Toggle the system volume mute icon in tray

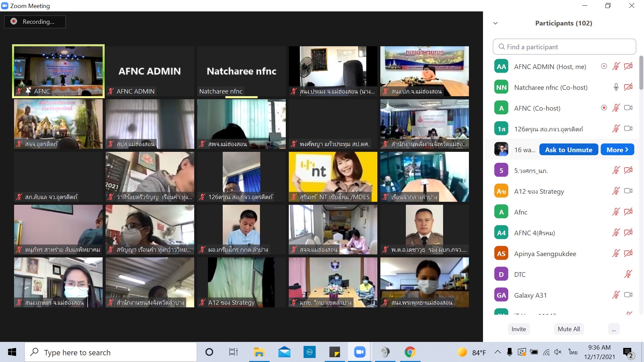(558, 352)
